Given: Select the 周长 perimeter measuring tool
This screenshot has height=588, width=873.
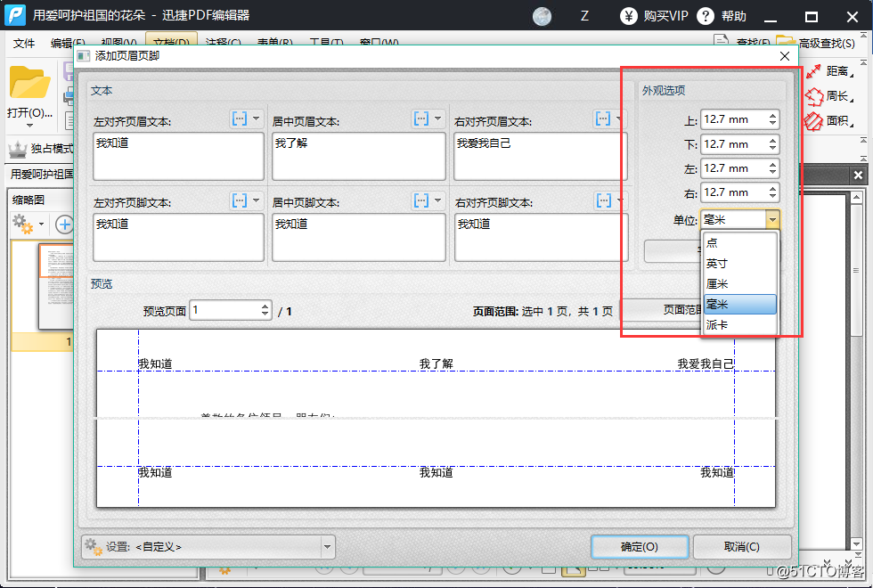Looking at the screenshot, I should [x=830, y=96].
